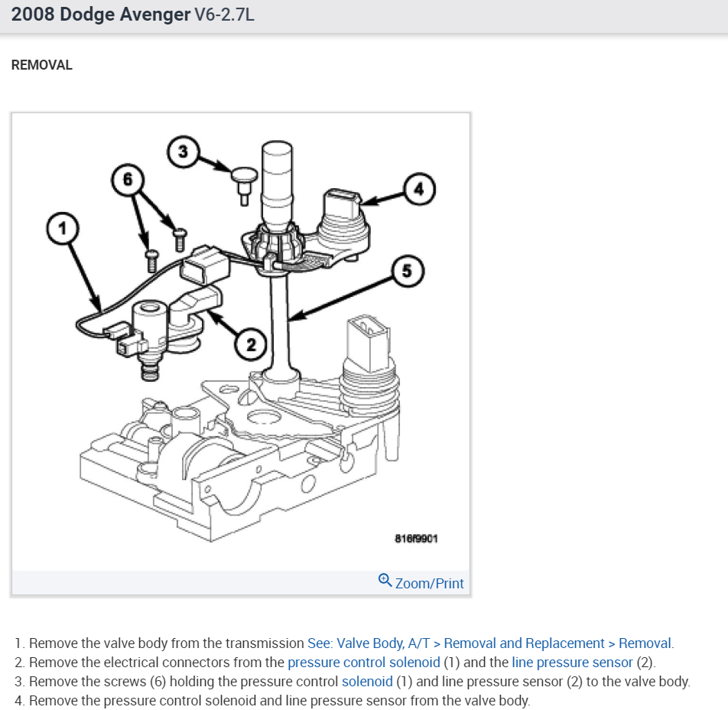Open the transmission valve body diagram image

(240, 341)
